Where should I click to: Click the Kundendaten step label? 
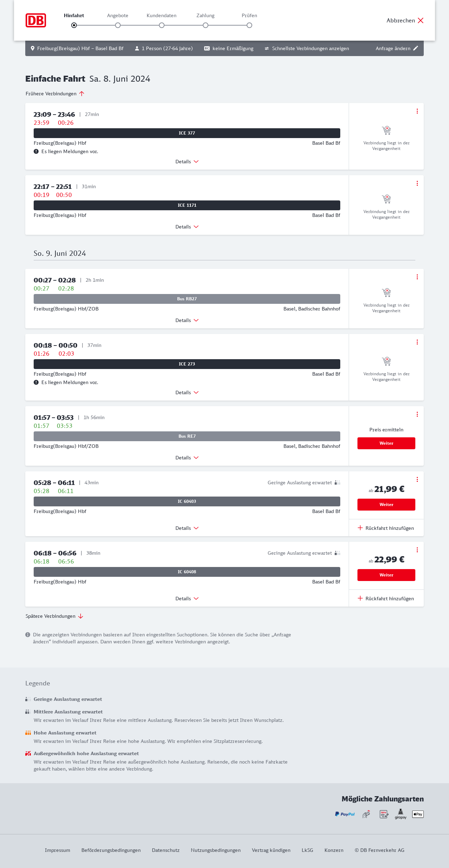pyautogui.click(x=161, y=15)
